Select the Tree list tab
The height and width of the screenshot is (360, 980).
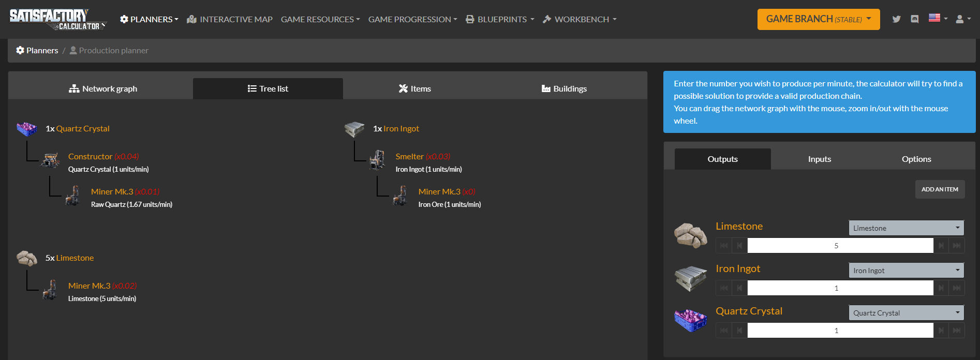point(268,88)
